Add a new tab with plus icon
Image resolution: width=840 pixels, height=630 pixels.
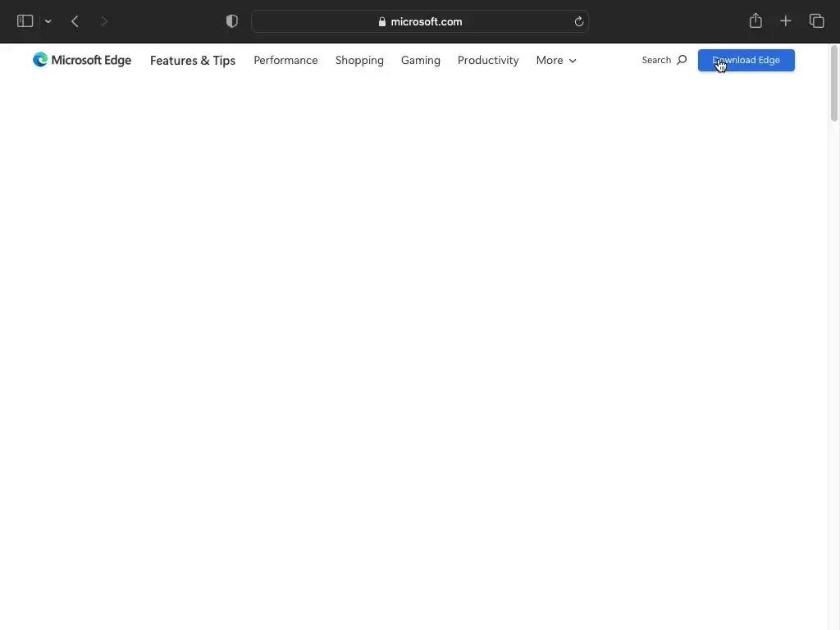pyautogui.click(x=785, y=21)
